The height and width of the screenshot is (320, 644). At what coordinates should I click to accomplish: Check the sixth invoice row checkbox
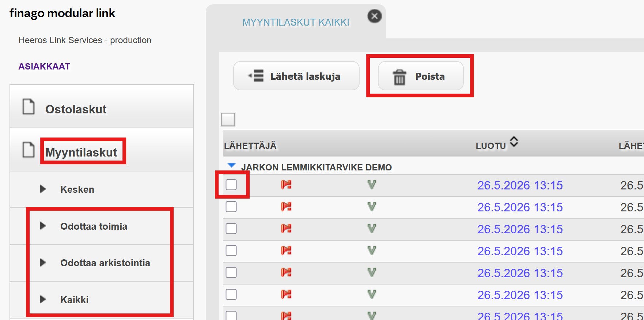pos(231,294)
